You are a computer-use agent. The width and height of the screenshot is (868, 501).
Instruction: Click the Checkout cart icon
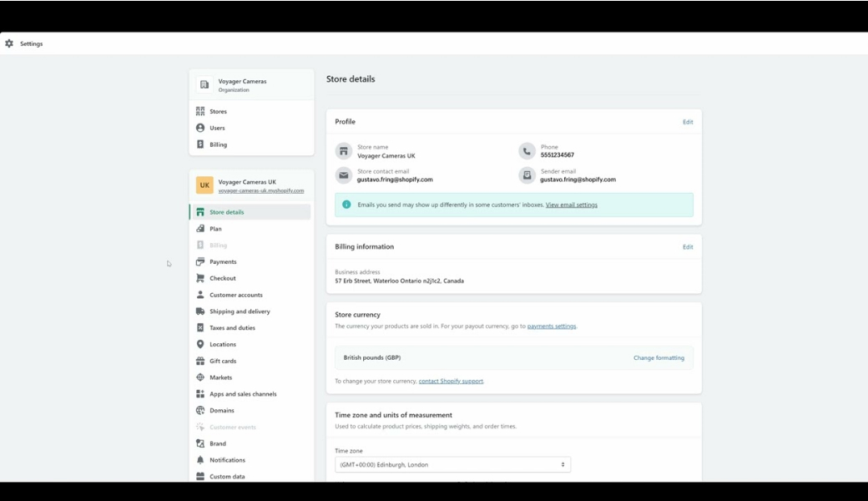coord(200,278)
